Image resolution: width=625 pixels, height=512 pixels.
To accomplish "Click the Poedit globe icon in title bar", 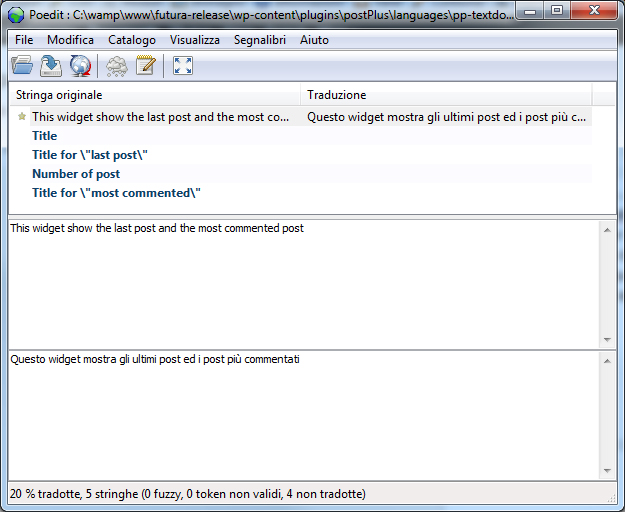I will pyautogui.click(x=16, y=15).
